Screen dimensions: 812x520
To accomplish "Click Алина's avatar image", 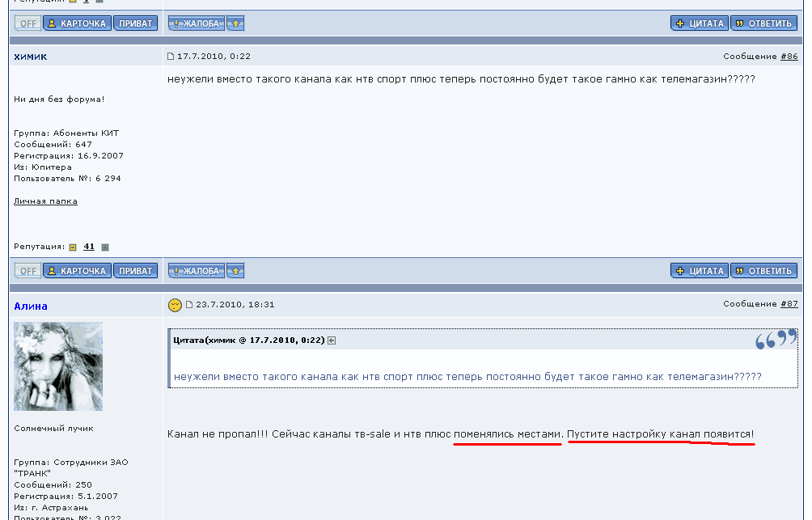I will [x=58, y=366].
